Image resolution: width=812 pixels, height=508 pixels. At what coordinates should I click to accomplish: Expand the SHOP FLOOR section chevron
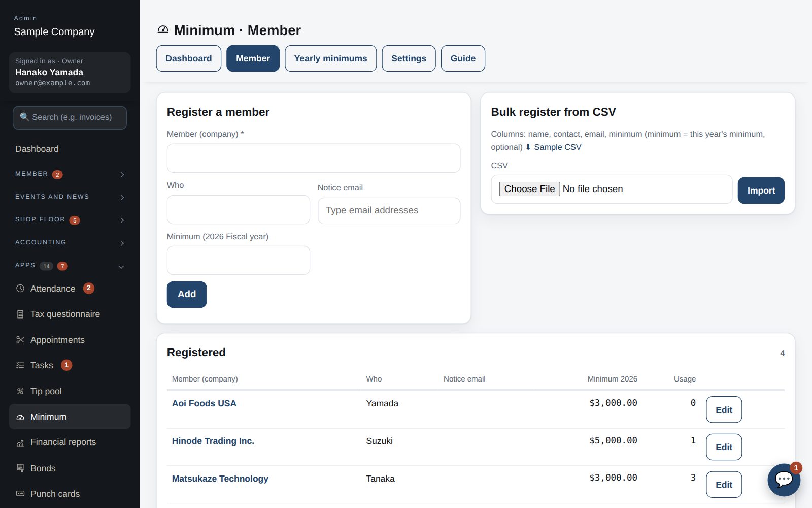coord(122,220)
